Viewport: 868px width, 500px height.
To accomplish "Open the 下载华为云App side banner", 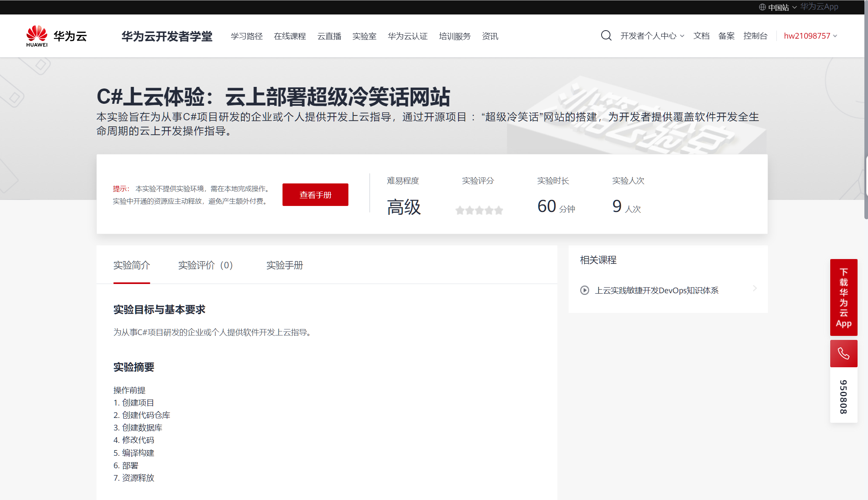I will pos(843,297).
